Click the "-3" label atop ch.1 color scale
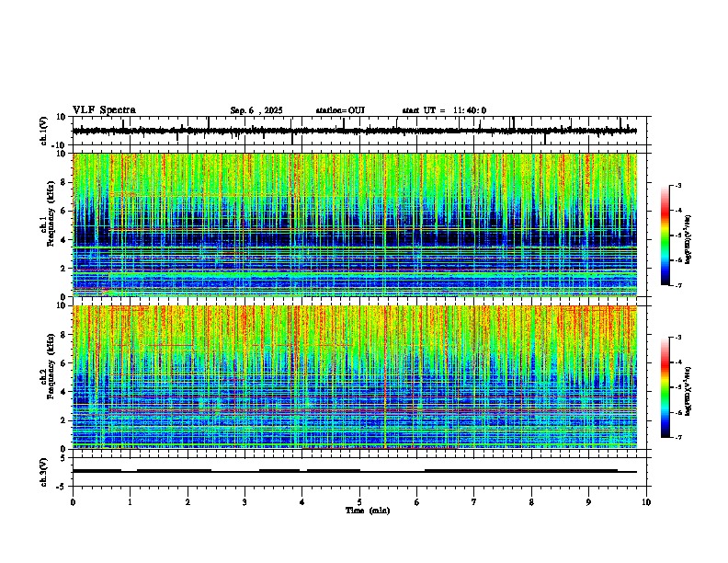This screenshot has height=563, width=728. coord(678,185)
